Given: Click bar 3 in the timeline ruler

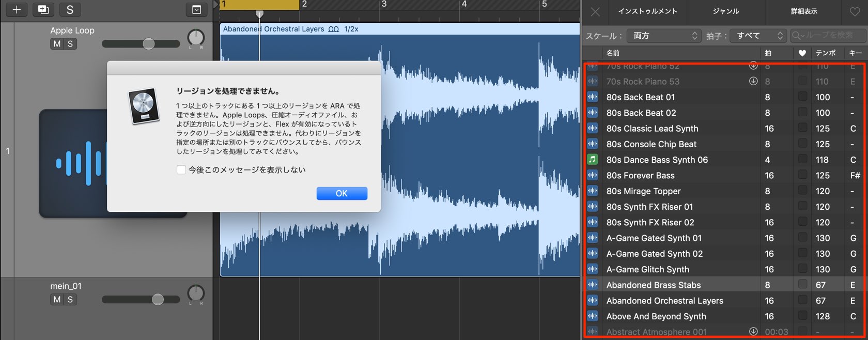Looking at the screenshot, I should click(384, 4).
